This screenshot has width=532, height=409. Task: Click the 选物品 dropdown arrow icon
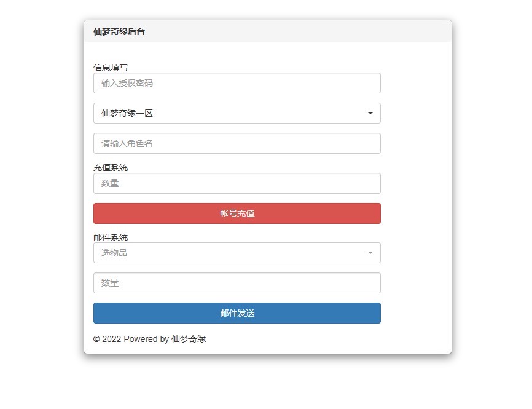(x=370, y=253)
